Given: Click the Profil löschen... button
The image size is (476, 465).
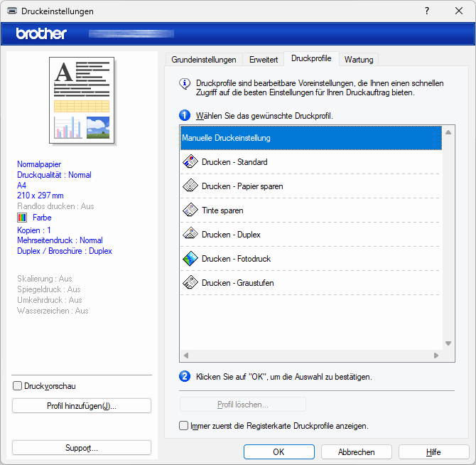Looking at the screenshot, I should pyautogui.click(x=242, y=405).
